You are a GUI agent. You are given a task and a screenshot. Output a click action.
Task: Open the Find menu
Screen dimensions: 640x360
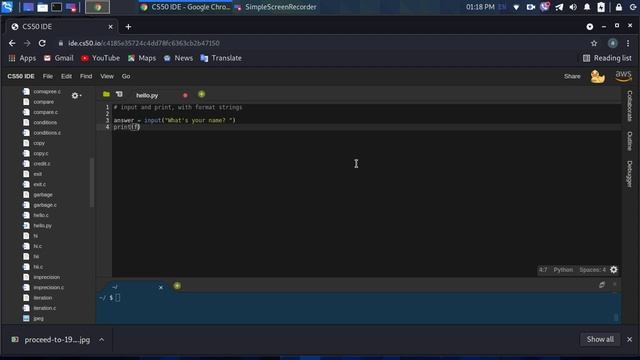(86, 76)
